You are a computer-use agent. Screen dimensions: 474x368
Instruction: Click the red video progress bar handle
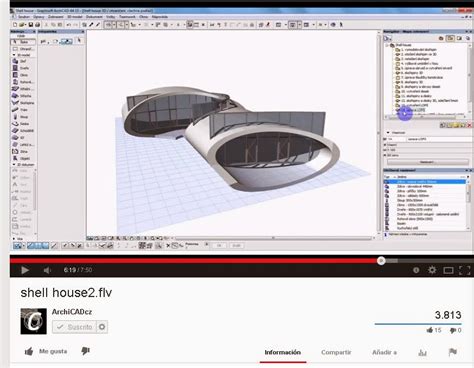tap(381, 261)
